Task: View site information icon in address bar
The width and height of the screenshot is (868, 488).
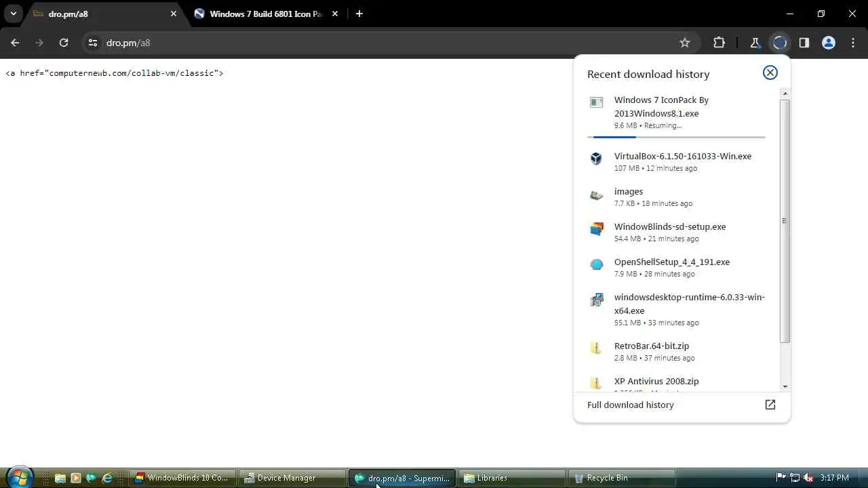Action: coord(93,43)
